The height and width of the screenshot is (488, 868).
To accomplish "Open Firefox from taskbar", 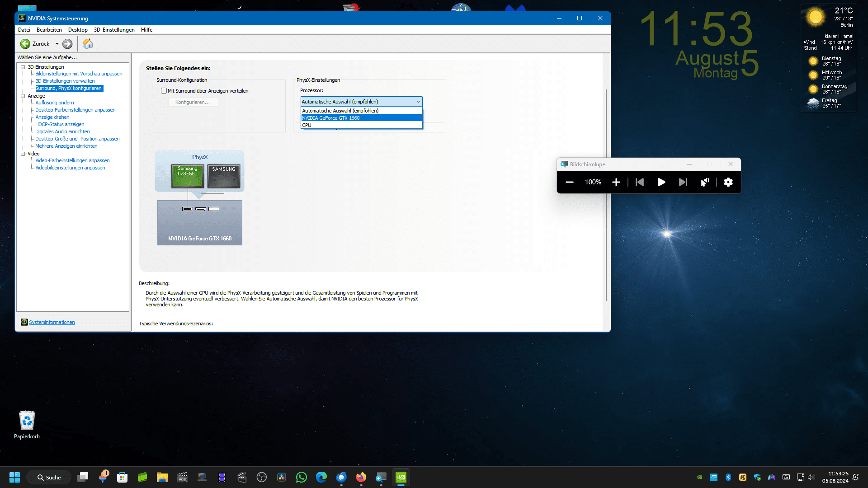I will [x=361, y=477].
